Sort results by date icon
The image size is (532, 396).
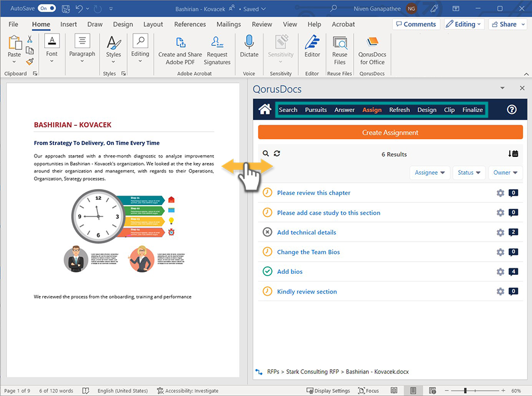click(513, 154)
